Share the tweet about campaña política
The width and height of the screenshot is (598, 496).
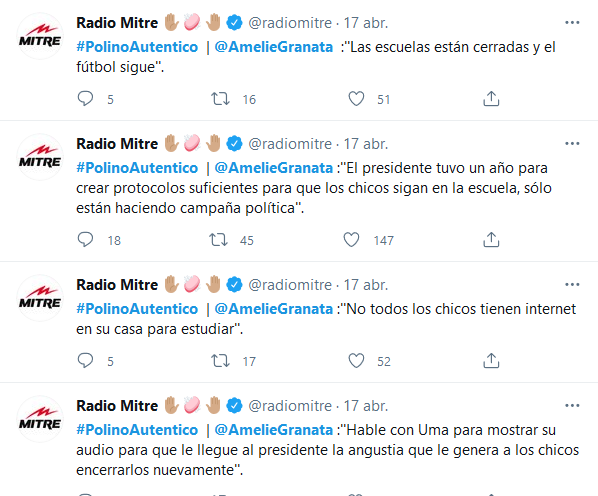tap(491, 240)
